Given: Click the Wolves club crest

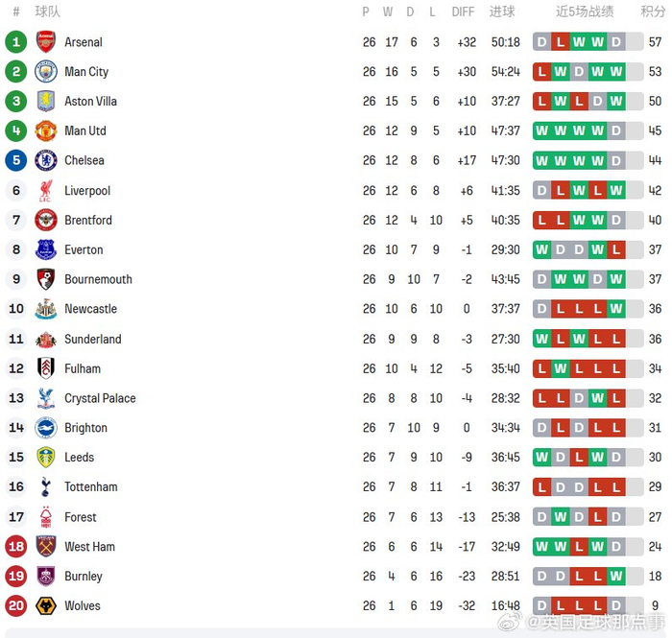Looking at the screenshot, I should coord(45,606).
